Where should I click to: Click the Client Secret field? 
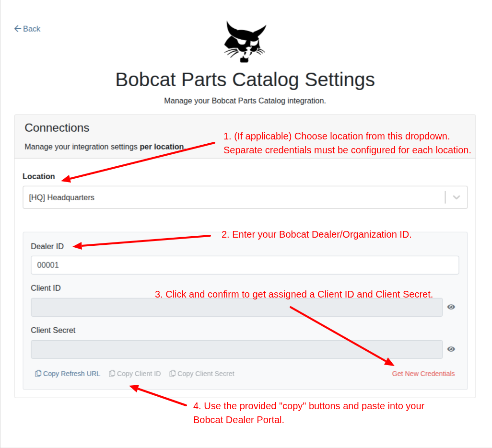pyautogui.click(x=236, y=349)
